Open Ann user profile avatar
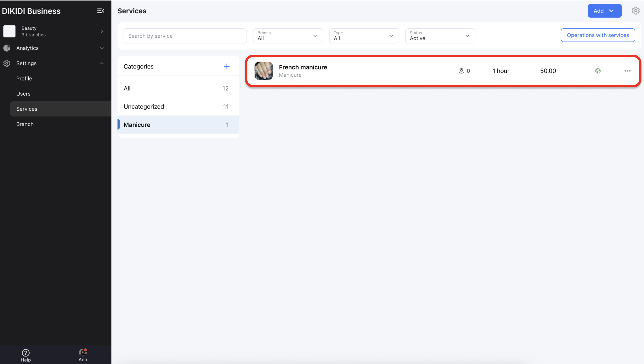This screenshot has width=644, height=364. pyautogui.click(x=83, y=352)
